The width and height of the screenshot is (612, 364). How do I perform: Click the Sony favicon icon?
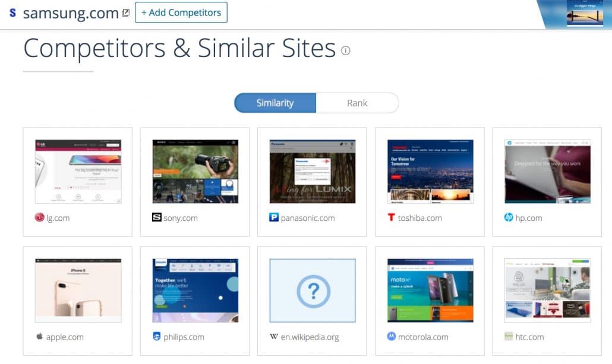tap(156, 217)
